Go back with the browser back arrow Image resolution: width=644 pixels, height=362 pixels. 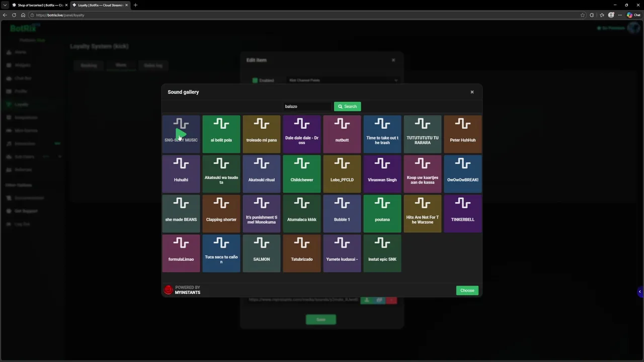5,15
